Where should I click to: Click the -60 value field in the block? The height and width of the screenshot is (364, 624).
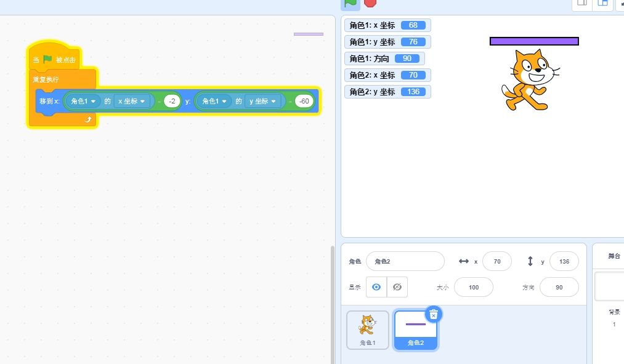tap(304, 101)
